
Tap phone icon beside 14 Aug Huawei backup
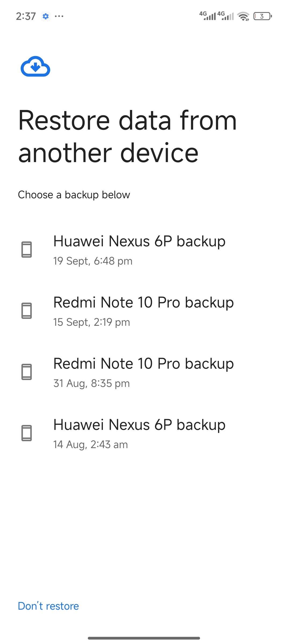pyautogui.click(x=27, y=433)
